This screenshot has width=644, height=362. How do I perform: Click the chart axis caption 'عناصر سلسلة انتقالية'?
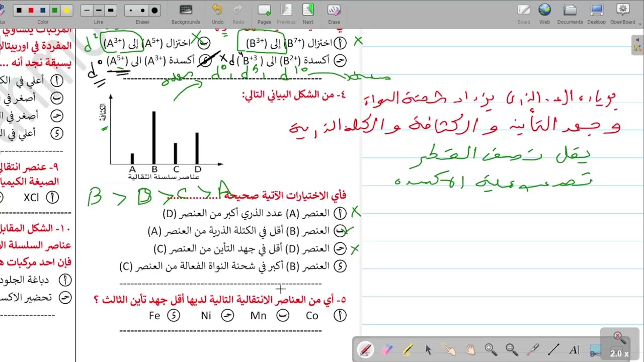coord(164,177)
